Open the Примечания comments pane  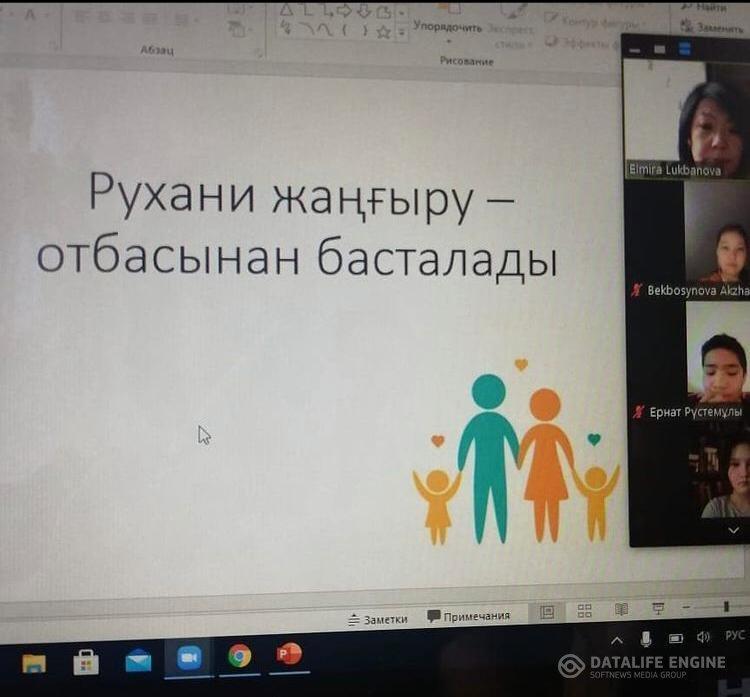[x=469, y=616]
